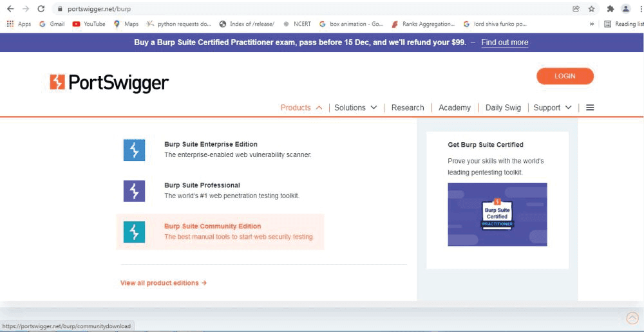This screenshot has height=332, width=644.
Task: Open the Daily Swig menu item
Action: coord(503,107)
